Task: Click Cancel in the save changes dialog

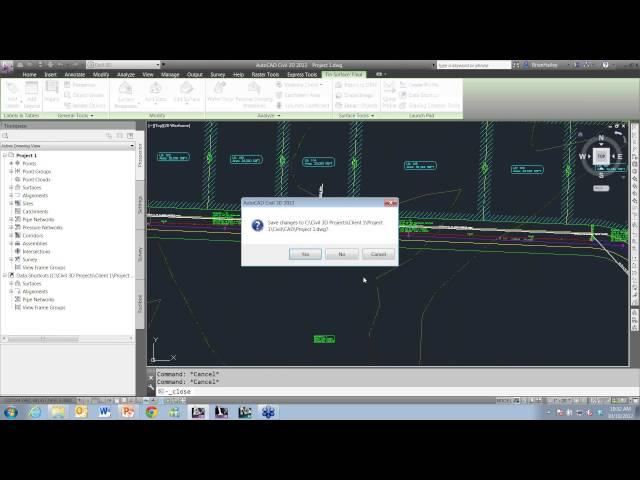Action: tap(378, 254)
